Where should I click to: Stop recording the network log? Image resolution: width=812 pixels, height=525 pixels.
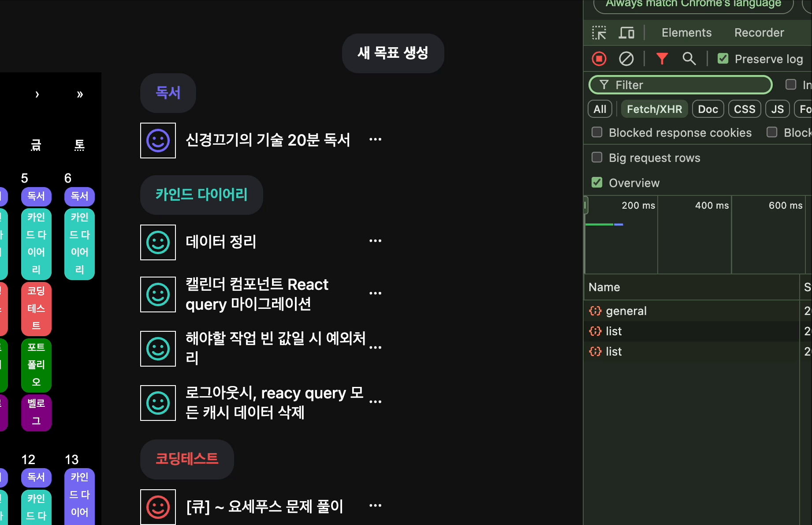(599, 59)
